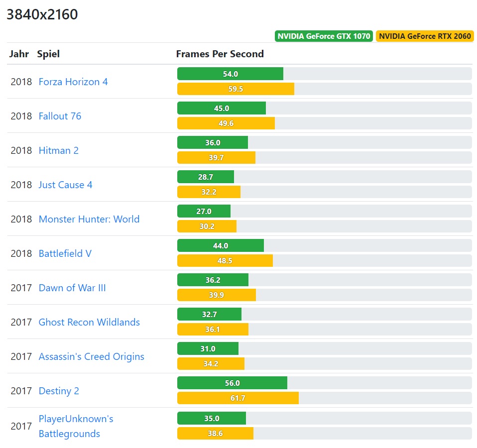This screenshot has height=448, width=477.
Task: Open the Fallout 76 game link
Action: click(x=60, y=116)
